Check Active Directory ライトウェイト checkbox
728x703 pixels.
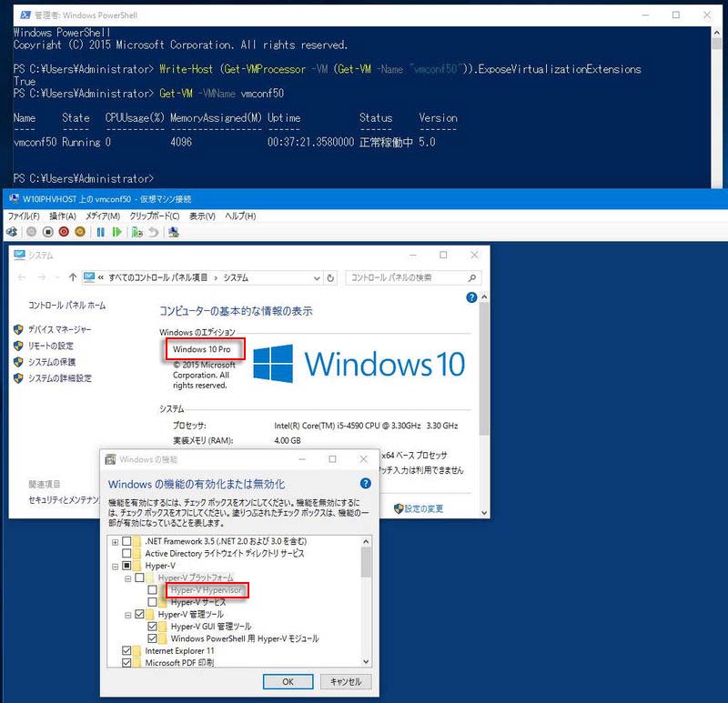click(126, 553)
